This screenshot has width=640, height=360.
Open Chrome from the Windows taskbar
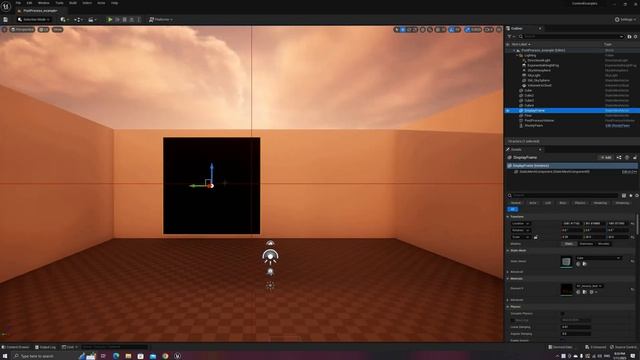pyautogui.click(x=165, y=356)
